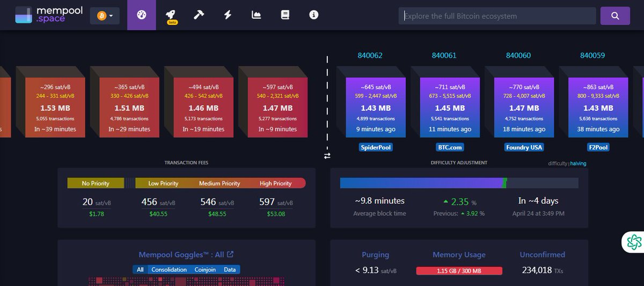The image size is (644, 286).
Task: Open mempool block with ~365 sat/vB
Action: coord(129,107)
